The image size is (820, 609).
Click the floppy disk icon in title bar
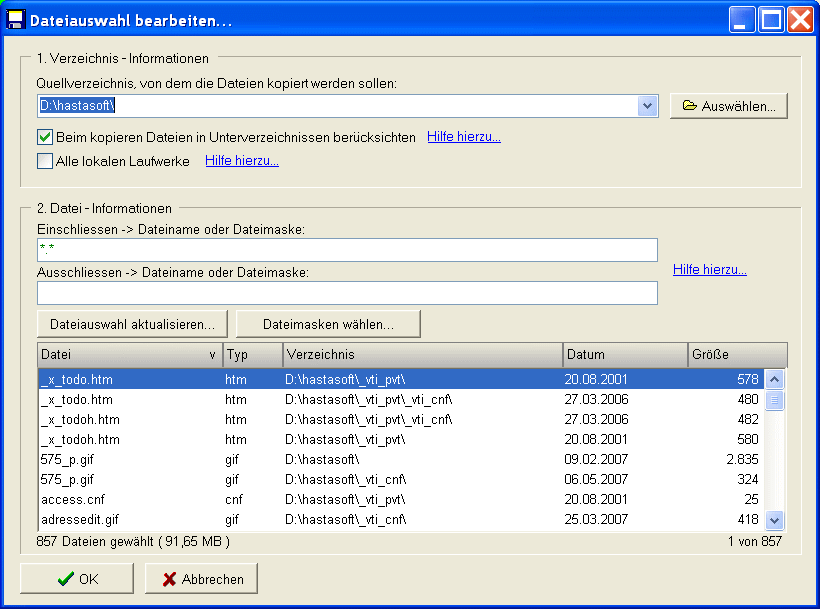pos(16,20)
